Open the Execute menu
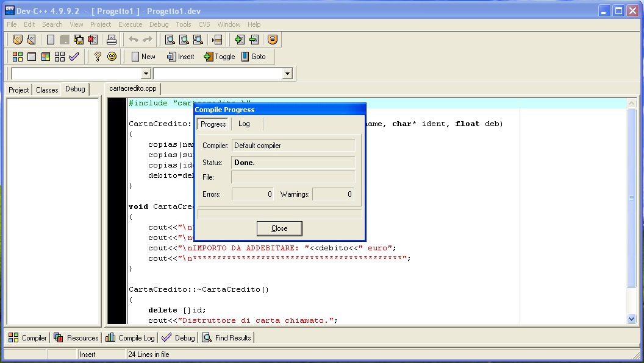 (130, 24)
